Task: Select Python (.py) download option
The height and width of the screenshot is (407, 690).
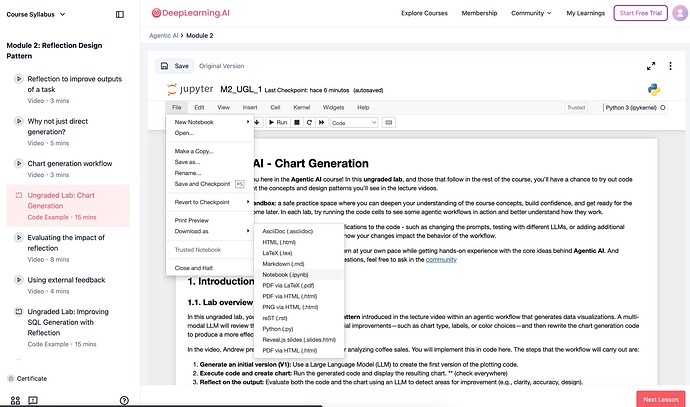Action: [299, 329]
